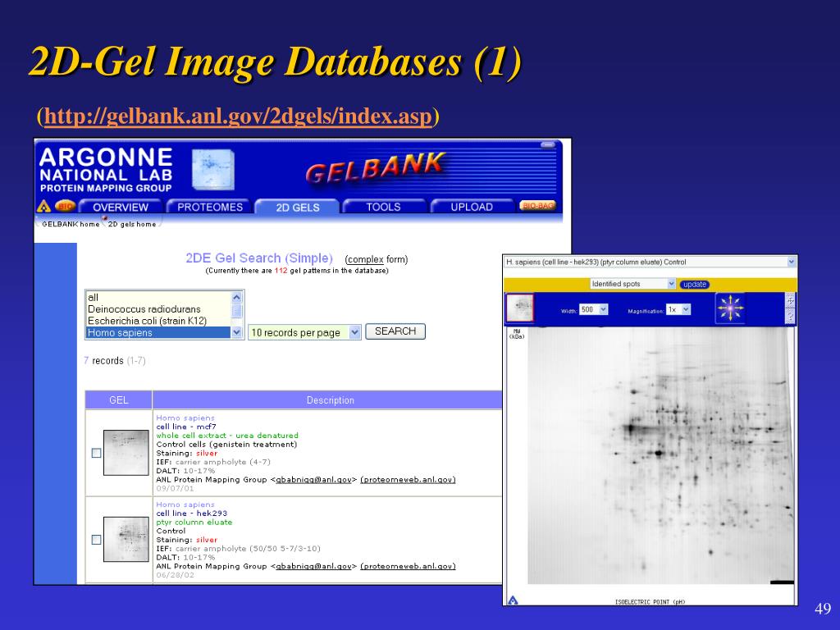Click Homo sapiens link in hek293 record

click(x=185, y=504)
